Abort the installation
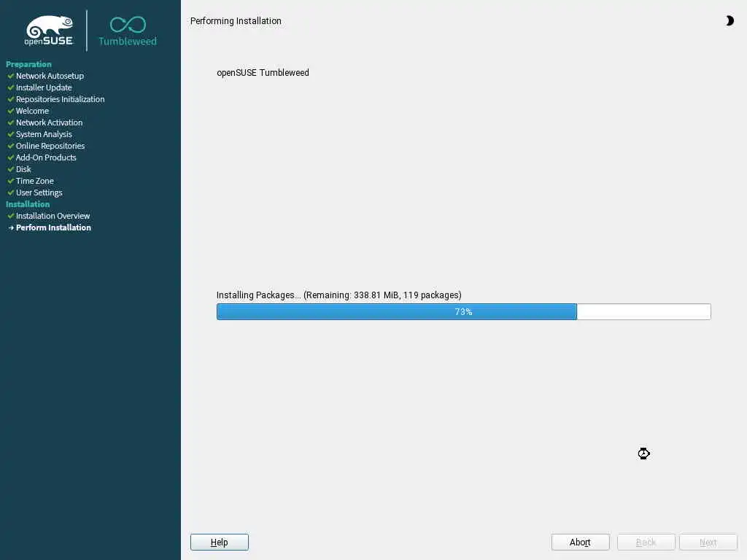Screen dimensions: 747x560 pos(580,542)
